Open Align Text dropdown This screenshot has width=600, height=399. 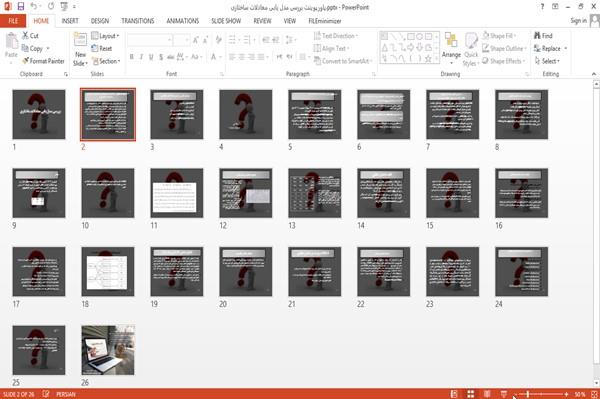coord(331,48)
